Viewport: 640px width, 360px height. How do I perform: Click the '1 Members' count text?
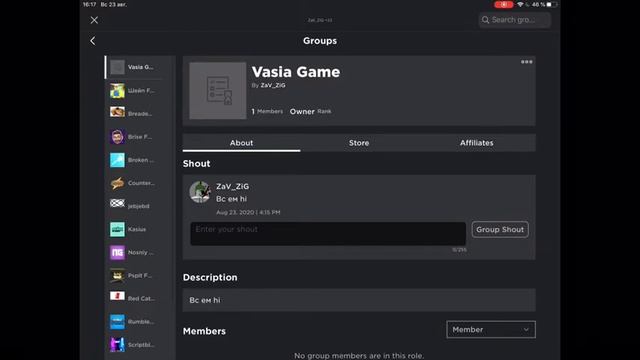point(267,111)
